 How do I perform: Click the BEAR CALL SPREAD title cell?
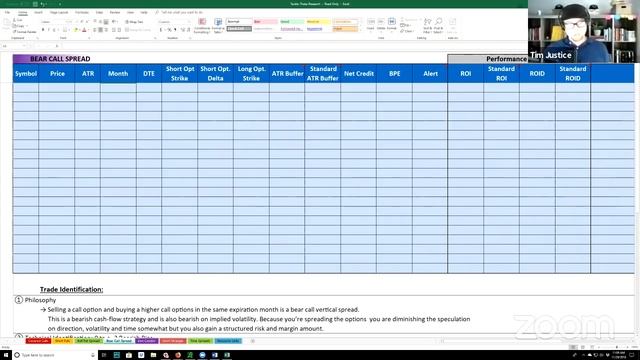tap(60, 59)
